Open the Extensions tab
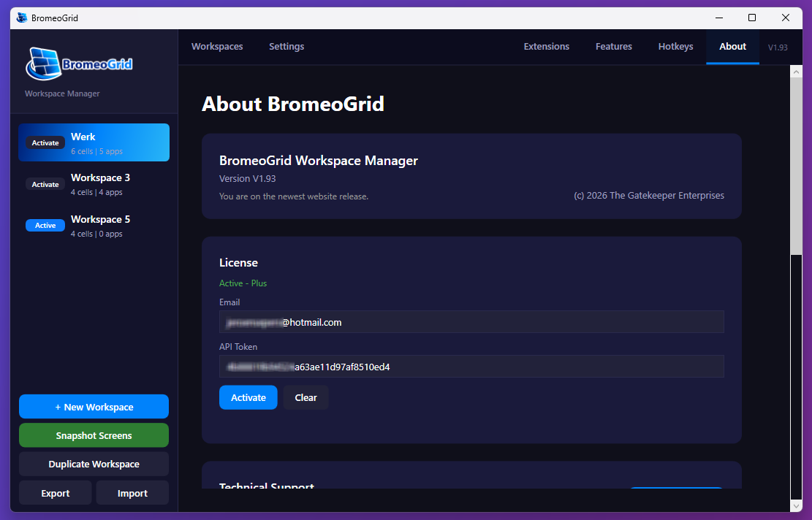This screenshot has width=812, height=520. coord(546,46)
